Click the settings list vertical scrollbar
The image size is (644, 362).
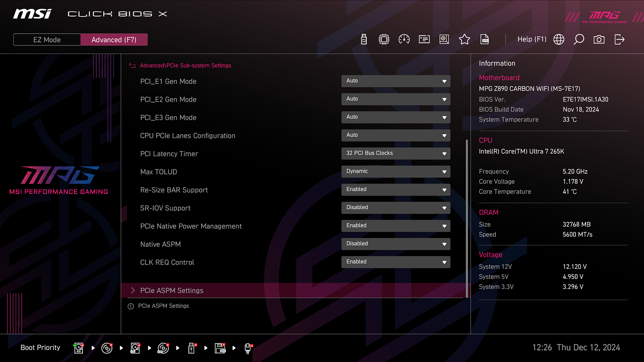[x=467, y=218]
